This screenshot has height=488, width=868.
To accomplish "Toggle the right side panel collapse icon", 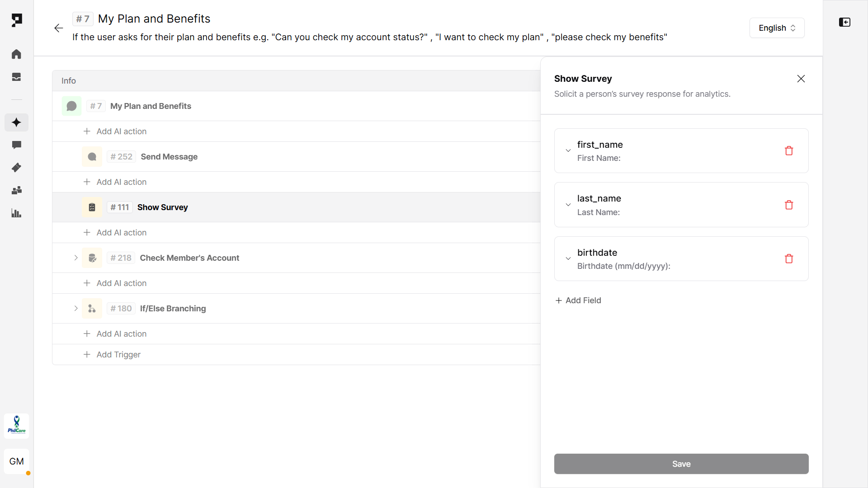I will coord(844,22).
